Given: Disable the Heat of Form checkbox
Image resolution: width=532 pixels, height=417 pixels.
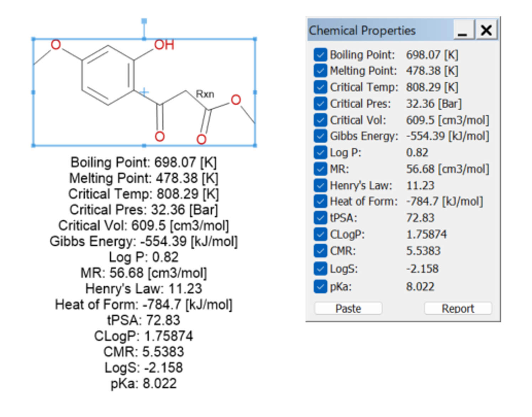Looking at the screenshot, I should coord(320,202).
